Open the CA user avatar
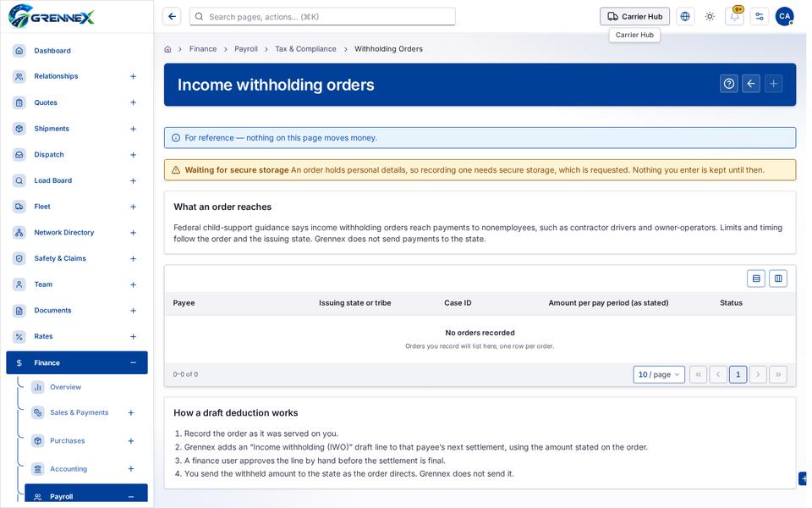 pos(784,16)
